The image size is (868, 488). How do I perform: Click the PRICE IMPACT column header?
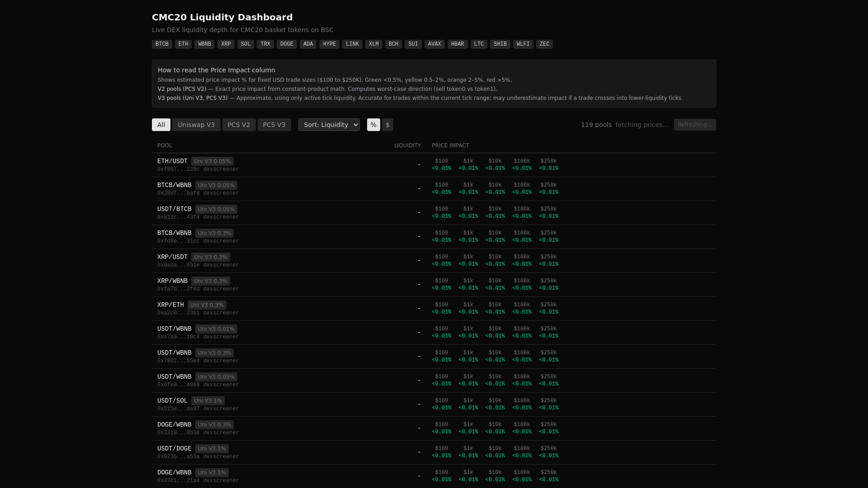(450, 145)
